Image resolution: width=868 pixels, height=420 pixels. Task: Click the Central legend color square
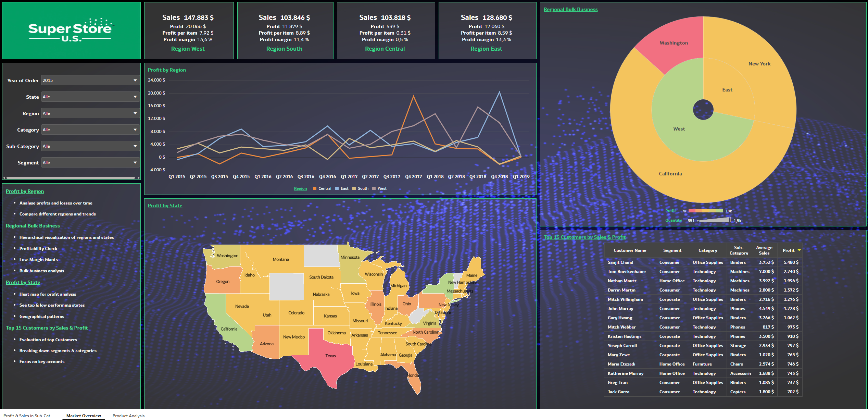point(314,189)
